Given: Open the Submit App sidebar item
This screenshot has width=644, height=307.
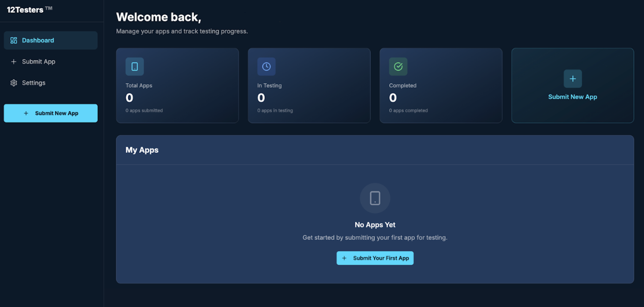Looking at the screenshot, I should 38,61.
